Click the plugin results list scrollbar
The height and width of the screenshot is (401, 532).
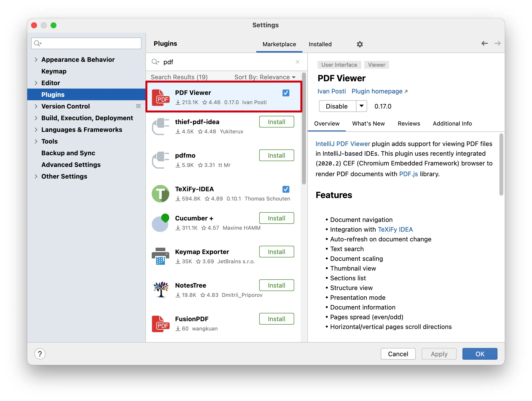pyautogui.click(x=304, y=128)
